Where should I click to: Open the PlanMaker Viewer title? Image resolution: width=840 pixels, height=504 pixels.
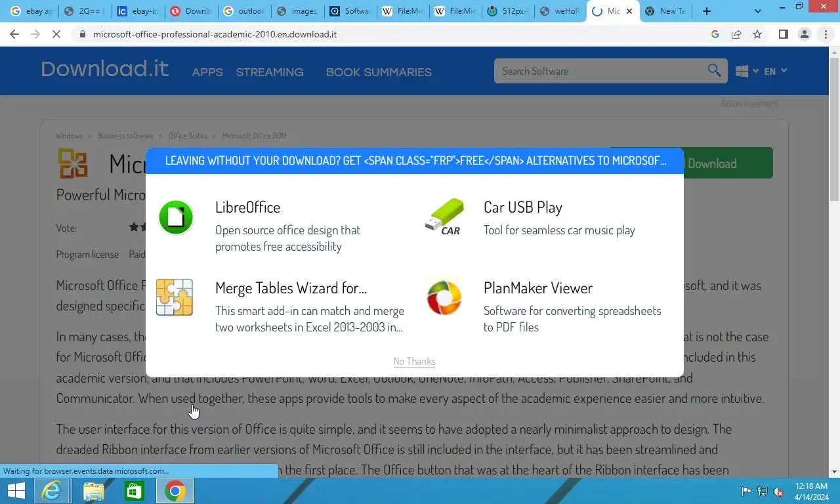(538, 287)
